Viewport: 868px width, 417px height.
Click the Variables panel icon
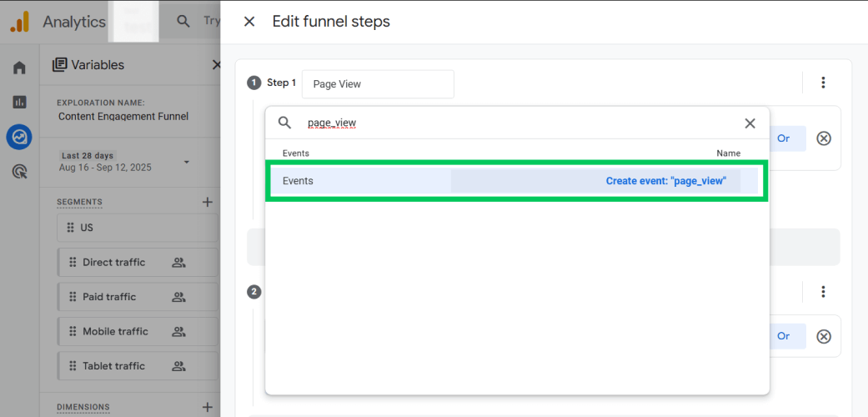59,65
